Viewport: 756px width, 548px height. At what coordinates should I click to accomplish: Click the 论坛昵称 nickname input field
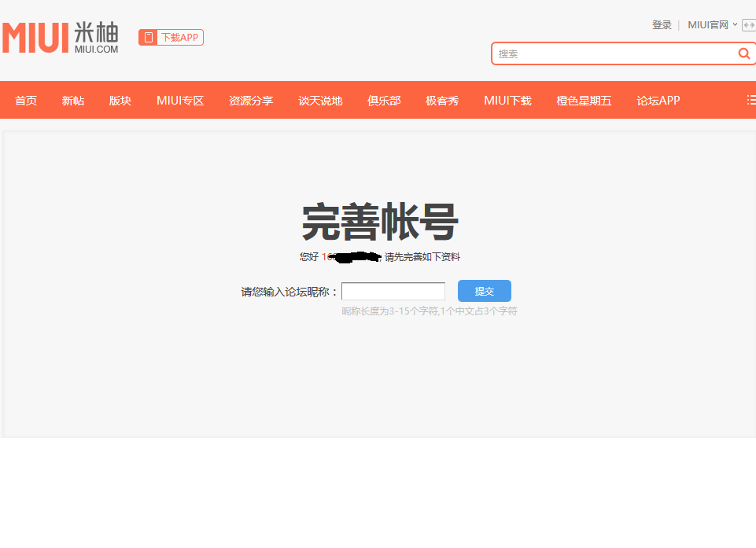click(x=393, y=292)
